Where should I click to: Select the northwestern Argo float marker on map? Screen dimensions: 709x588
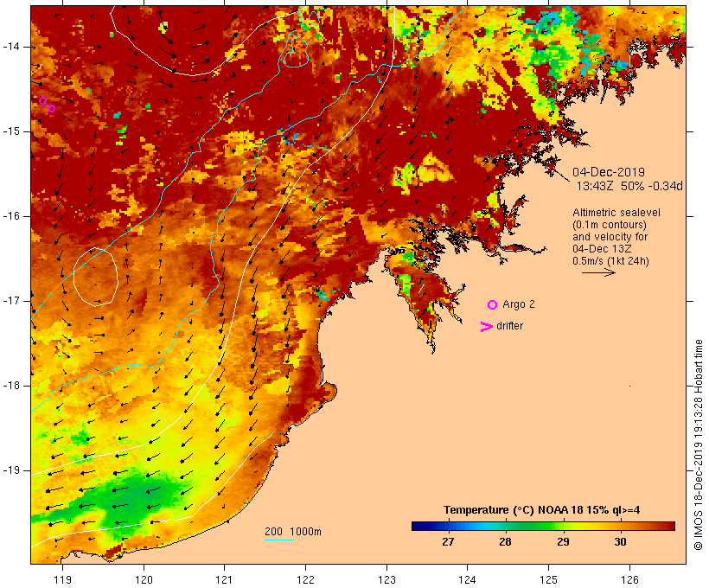pos(42,100)
